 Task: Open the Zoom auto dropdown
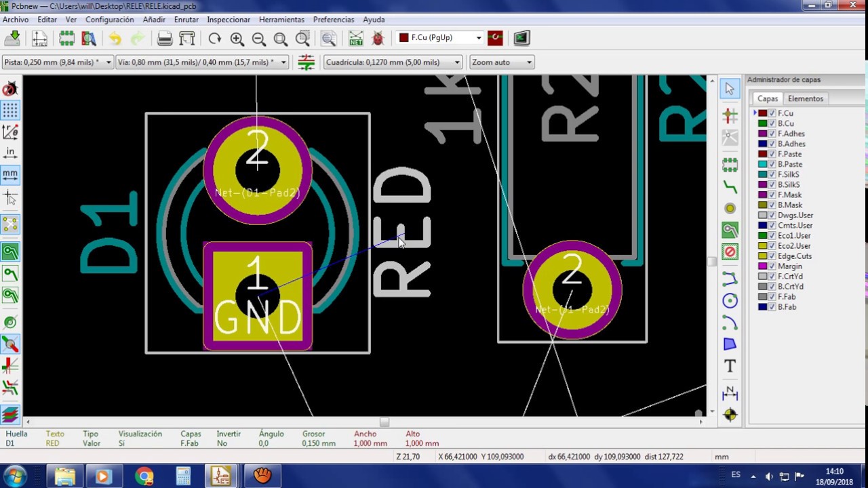click(x=502, y=62)
